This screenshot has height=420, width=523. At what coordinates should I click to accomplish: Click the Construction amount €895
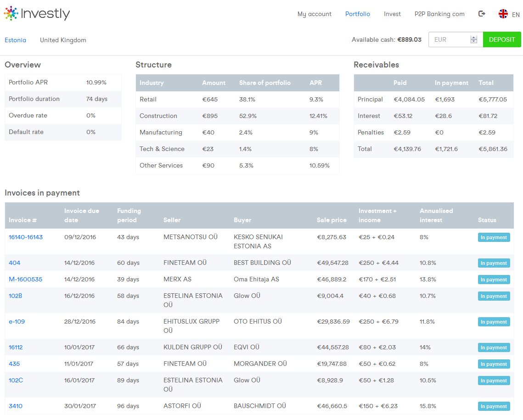(x=210, y=116)
